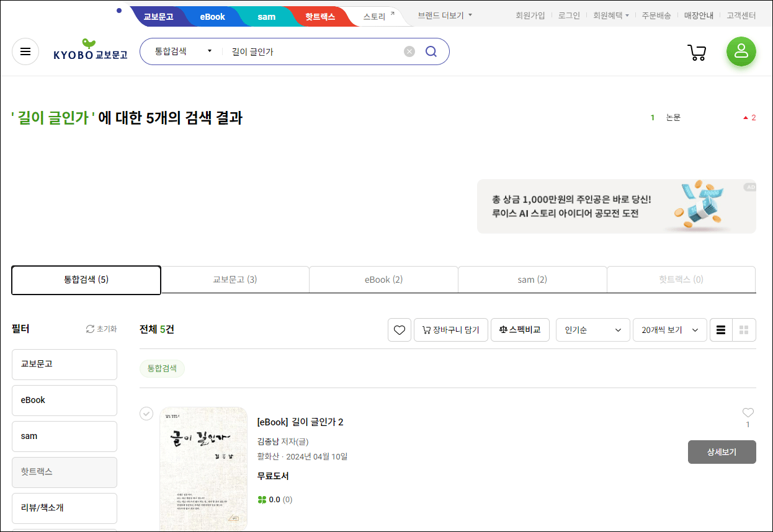Click the 스펙비교 button
Viewport: 773px width, 532px height.
click(x=520, y=330)
